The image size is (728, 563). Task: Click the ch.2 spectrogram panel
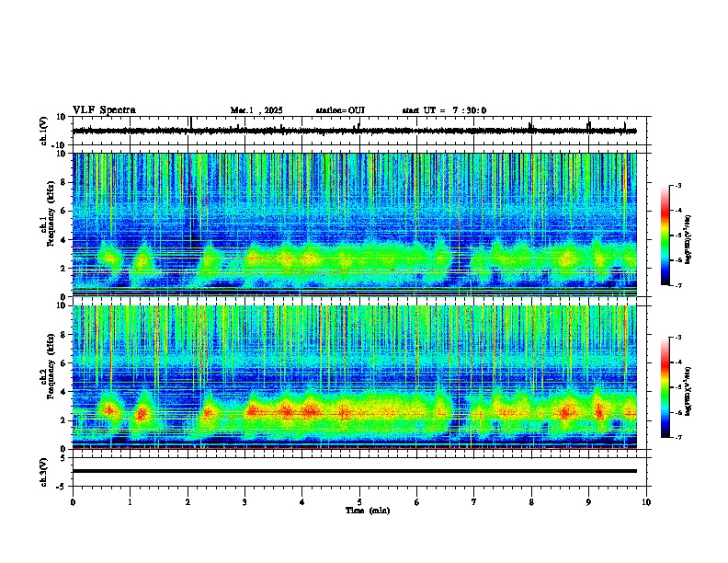(x=354, y=377)
